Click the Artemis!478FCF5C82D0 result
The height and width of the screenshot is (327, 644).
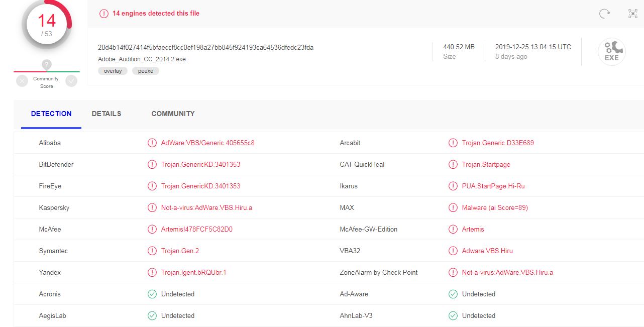tap(197, 229)
